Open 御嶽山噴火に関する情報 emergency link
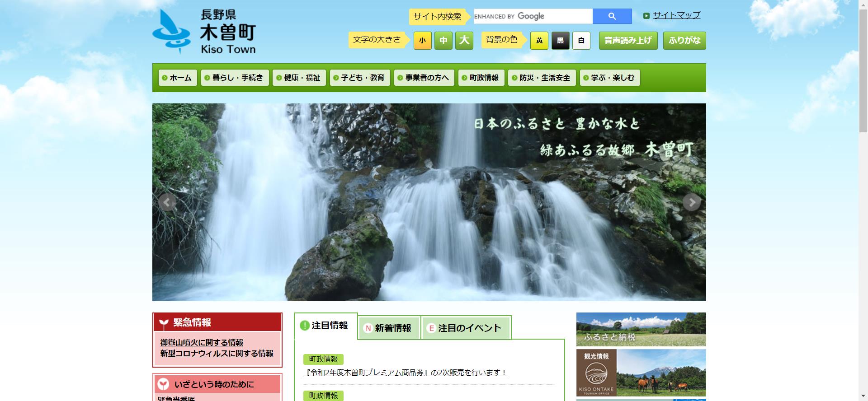This screenshot has width=868, height=401. 202,343
